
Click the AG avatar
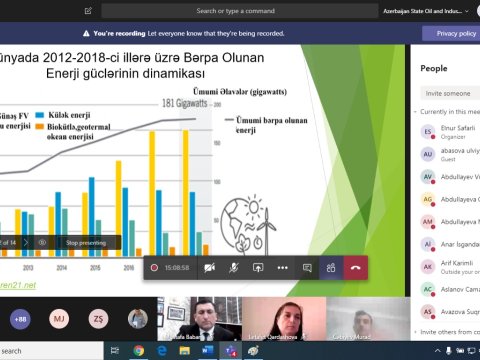[x=428, y=199]
